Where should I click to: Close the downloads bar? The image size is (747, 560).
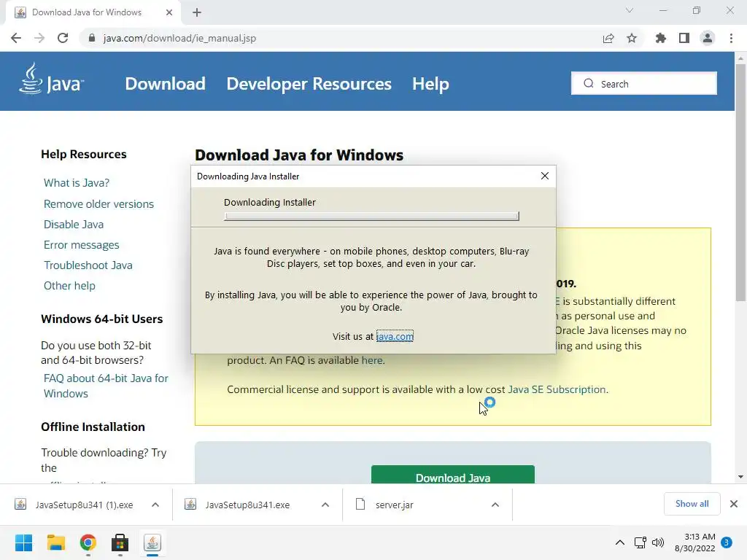coord(734,504)
